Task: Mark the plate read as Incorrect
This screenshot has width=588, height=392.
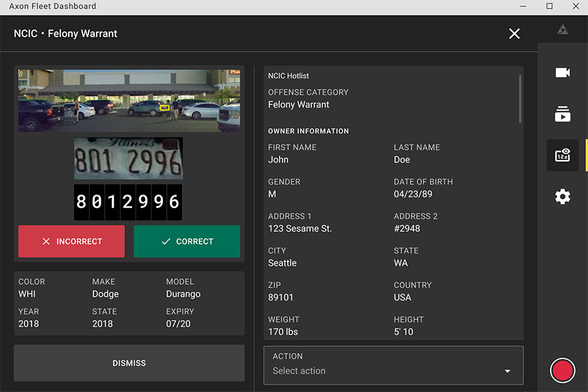Action: [71, 241]
